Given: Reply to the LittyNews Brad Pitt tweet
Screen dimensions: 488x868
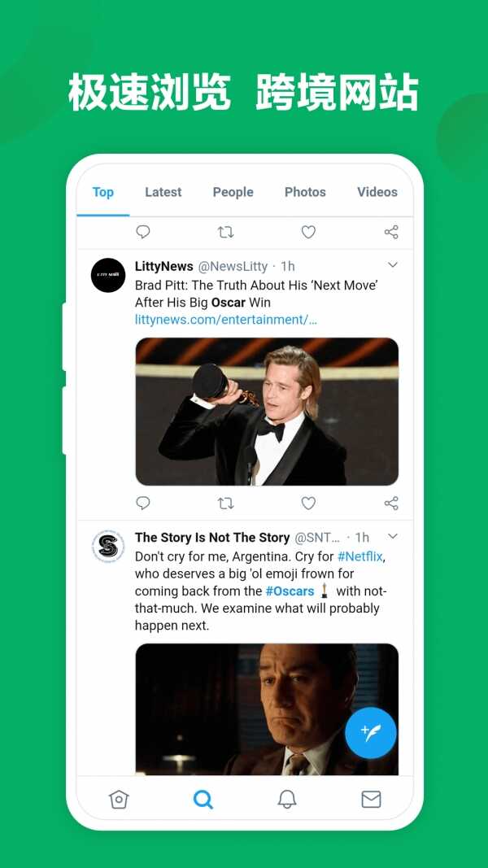Looking at the screenshot, I should point(143,503).
